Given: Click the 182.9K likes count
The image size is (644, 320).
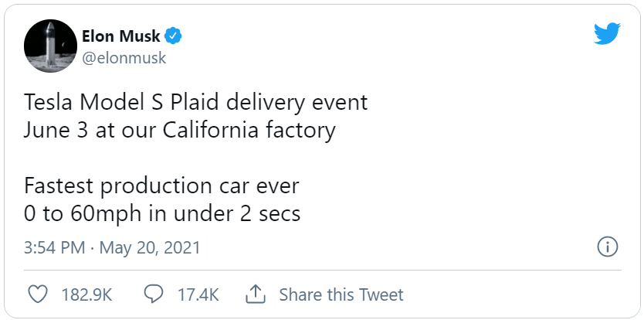Looking at the screenshot, I should click(x=86, y=294).
